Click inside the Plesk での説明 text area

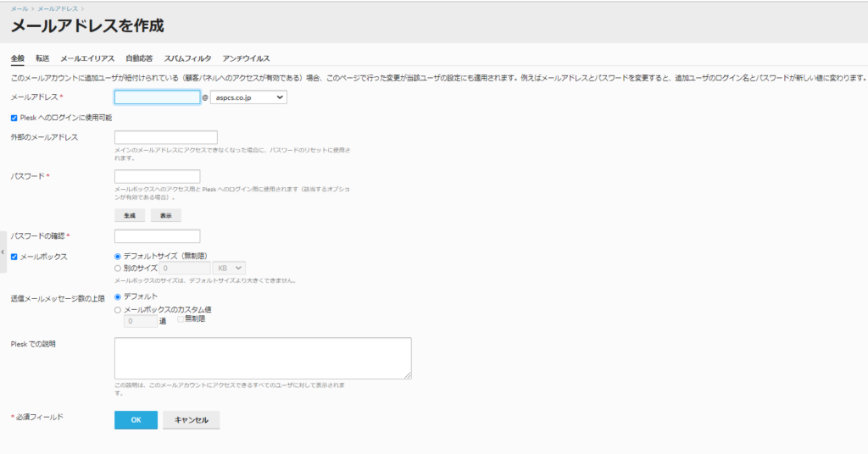(x=263, y=358)
